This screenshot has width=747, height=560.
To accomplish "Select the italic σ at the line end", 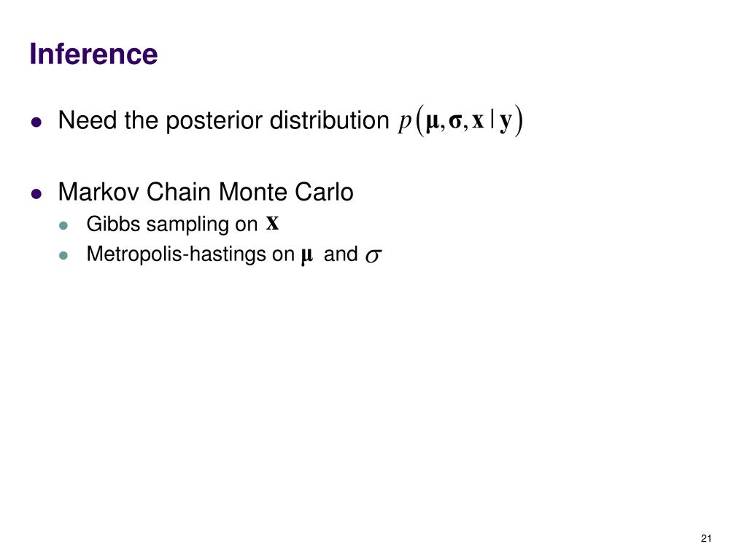I will 373,256.
